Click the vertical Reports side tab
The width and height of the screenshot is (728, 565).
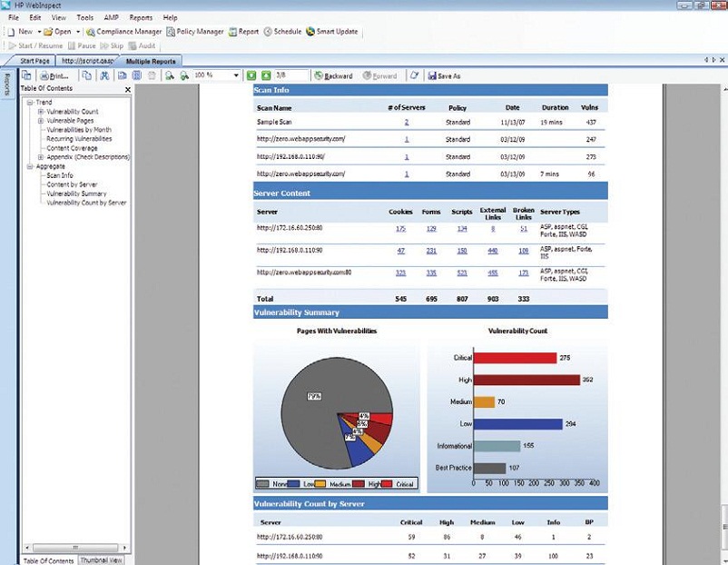[7, 84]
